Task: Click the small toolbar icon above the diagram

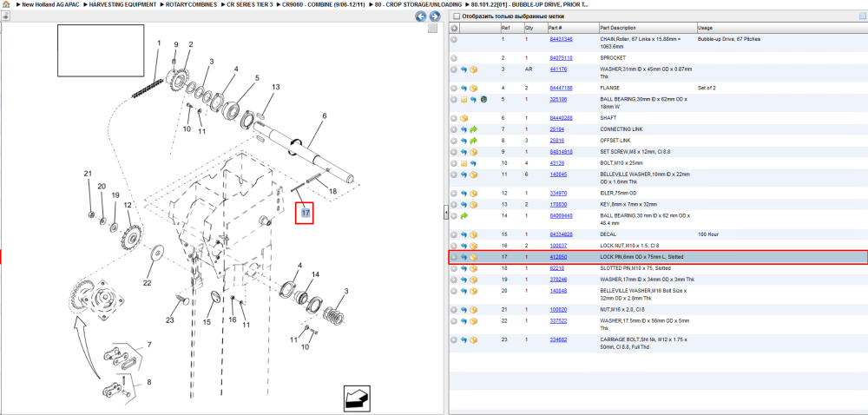Action: click(5, 16)
